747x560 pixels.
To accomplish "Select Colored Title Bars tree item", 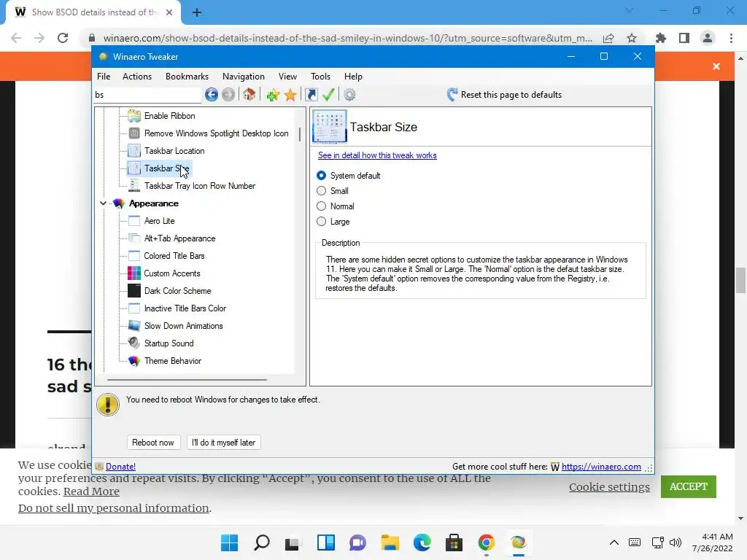I will (174, 256).
